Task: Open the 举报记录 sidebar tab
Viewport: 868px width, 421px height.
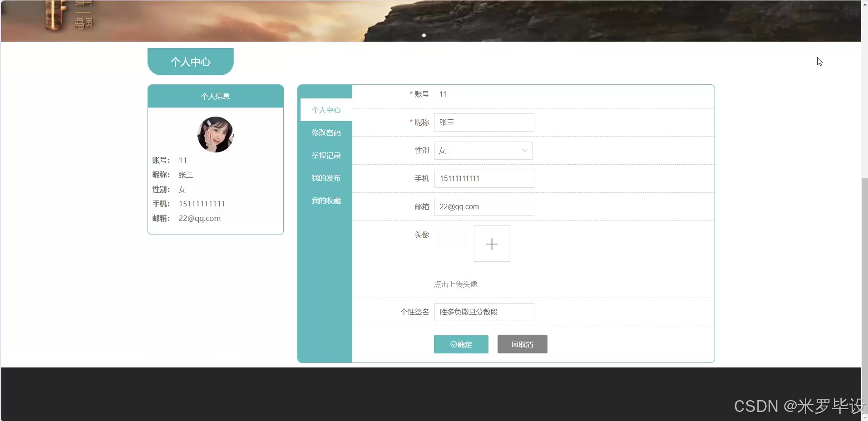Action: (x=326, y=155)
